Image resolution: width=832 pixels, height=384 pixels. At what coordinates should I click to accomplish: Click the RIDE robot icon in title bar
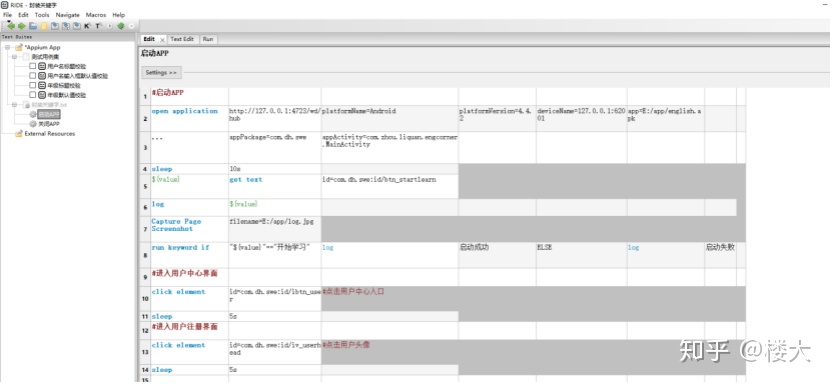4,5
